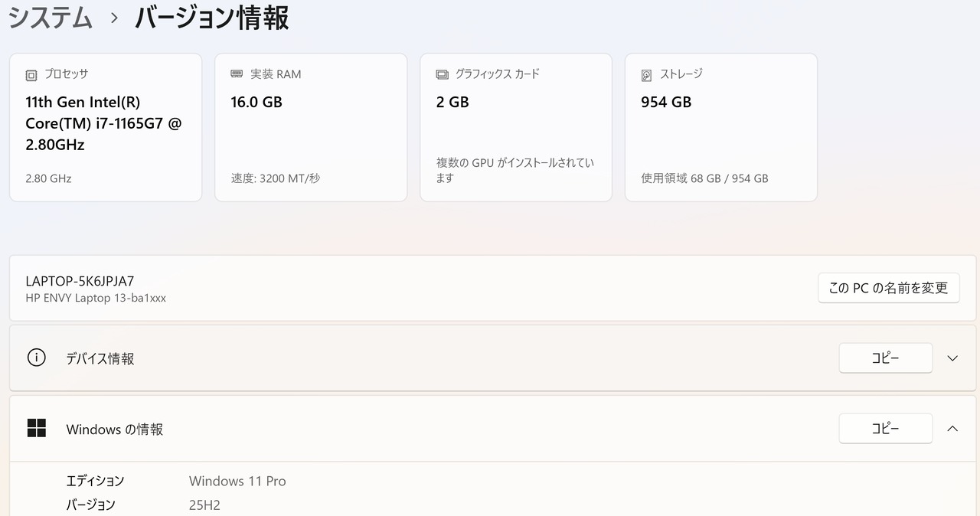Click the Windows logo icon
Image resolution: width=980 pixels, height=516 pixels.
point(36,428)
